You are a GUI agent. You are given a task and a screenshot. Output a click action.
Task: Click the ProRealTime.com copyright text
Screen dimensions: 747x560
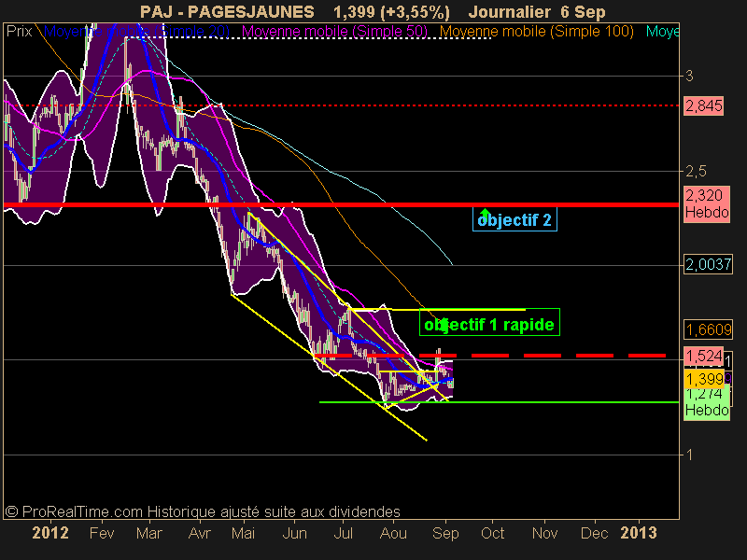pos(203,511)
